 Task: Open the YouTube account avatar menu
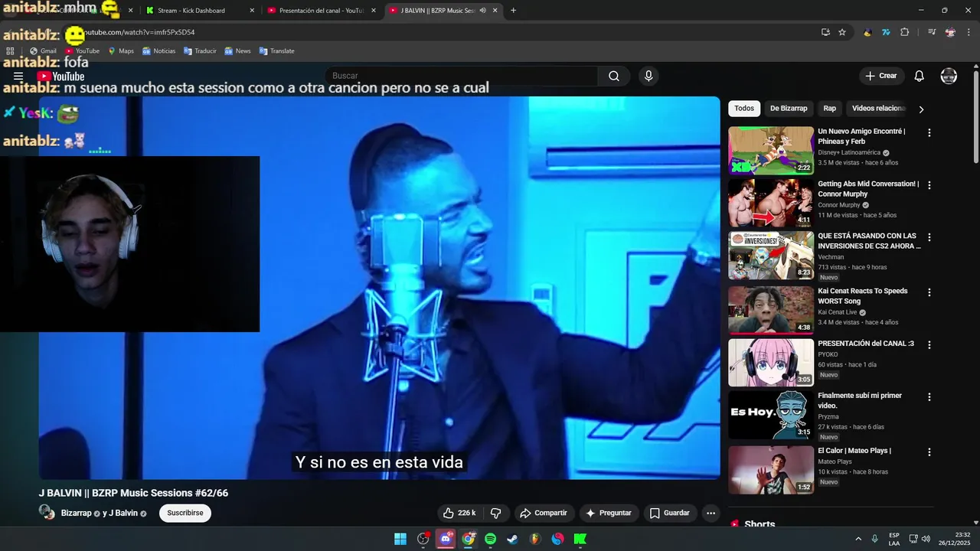[x=949, y=76]
